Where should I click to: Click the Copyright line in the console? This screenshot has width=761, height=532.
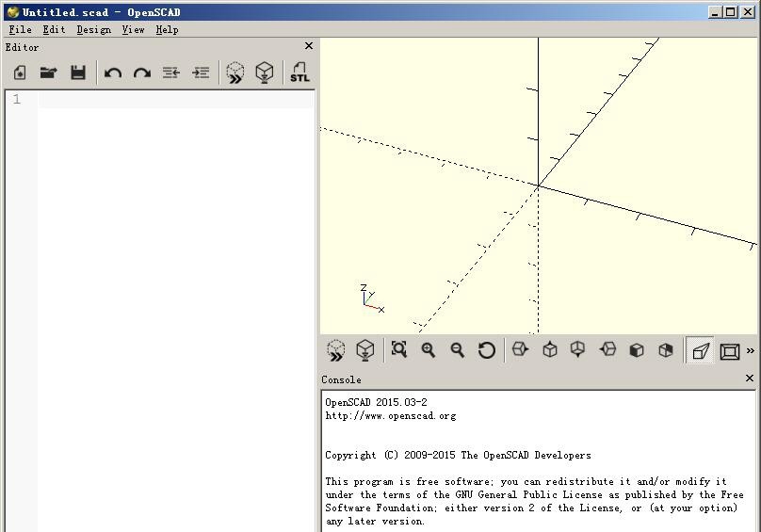click(458, 456)
